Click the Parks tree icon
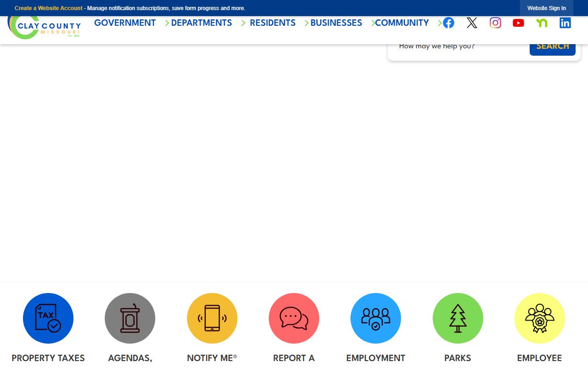Viewport: 588px width, 368px height. (x=458, y=318)
